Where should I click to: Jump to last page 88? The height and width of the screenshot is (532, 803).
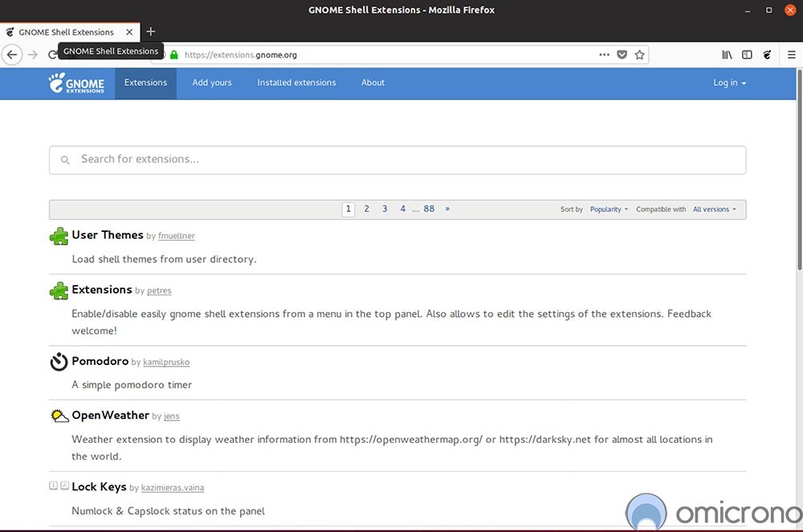(x=429, y=209)
